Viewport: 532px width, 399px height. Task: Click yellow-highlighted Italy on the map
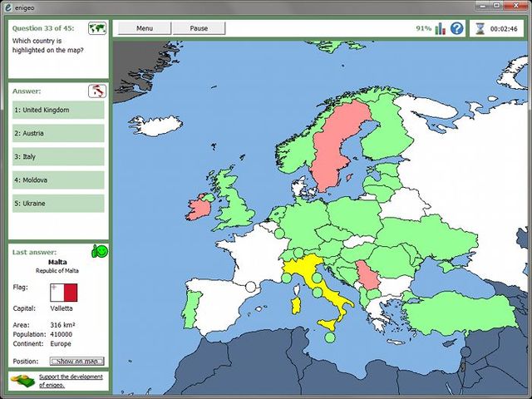pyautogui.click(x=305, y=264)
